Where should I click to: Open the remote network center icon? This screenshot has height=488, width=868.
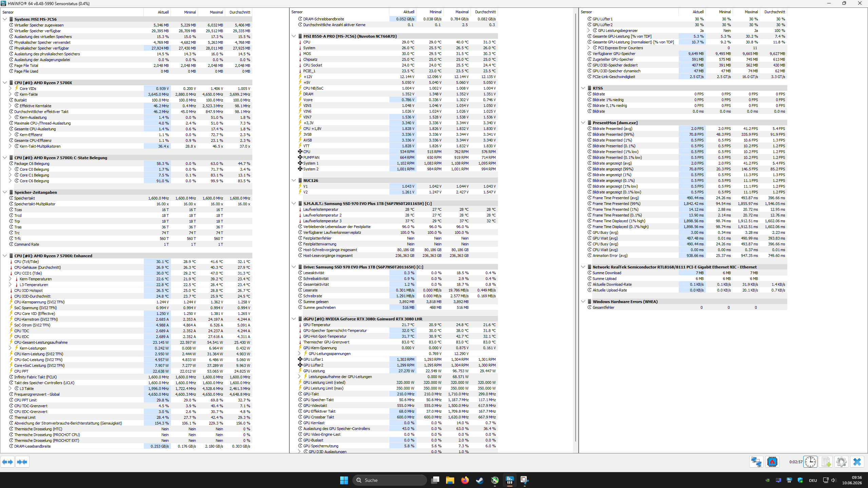[x=756, y=462]
